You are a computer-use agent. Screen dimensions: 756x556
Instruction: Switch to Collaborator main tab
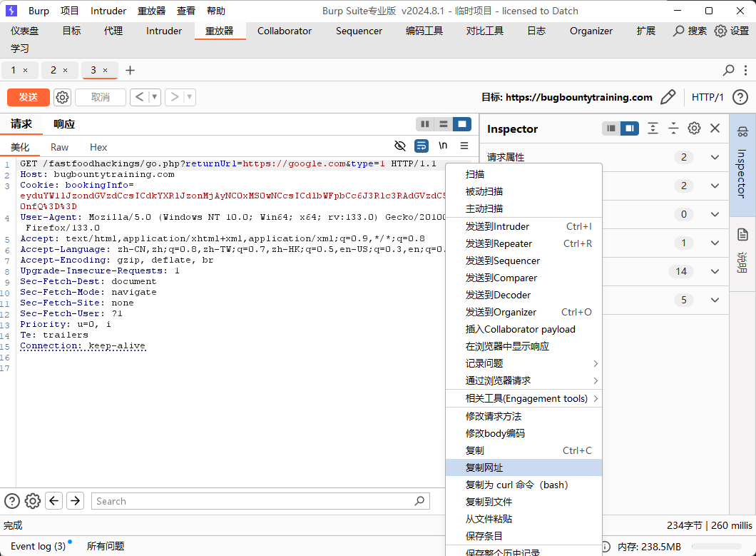[285, 31]
